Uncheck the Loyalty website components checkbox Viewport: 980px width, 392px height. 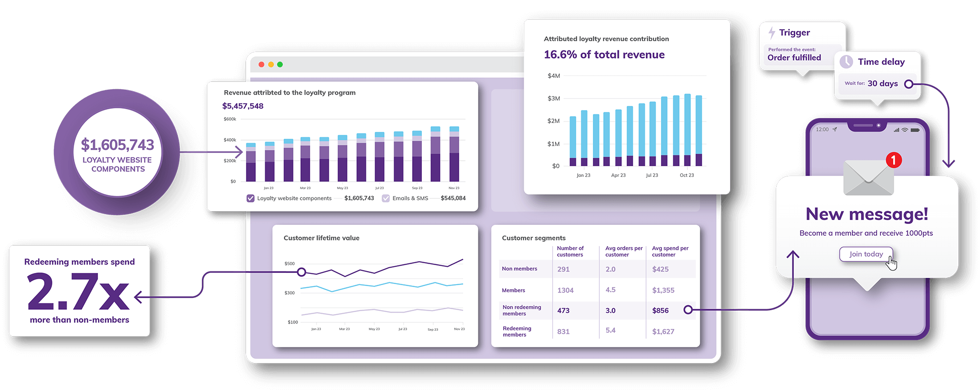pyautogui.click(x=250, y=198)
